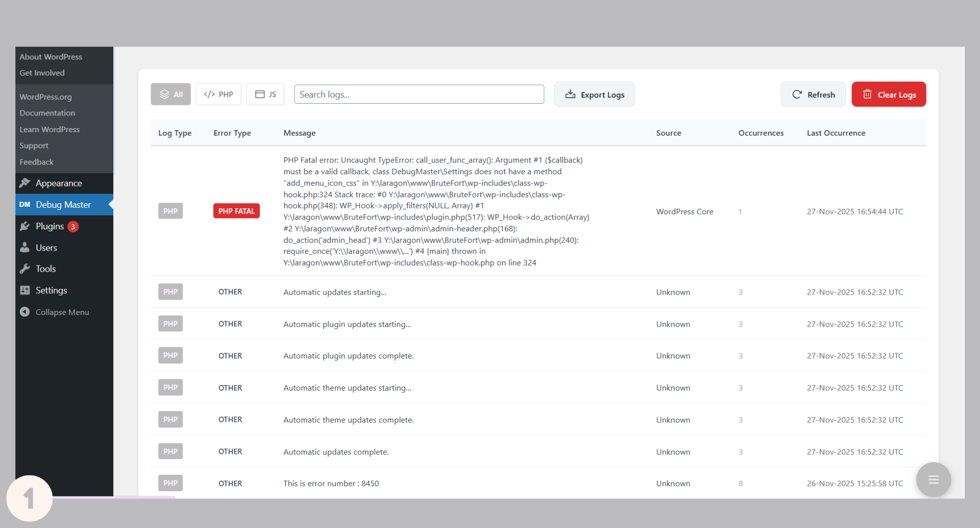
Task: Click the code brackets icon on PHP filter
Action: tap(209, 94)
